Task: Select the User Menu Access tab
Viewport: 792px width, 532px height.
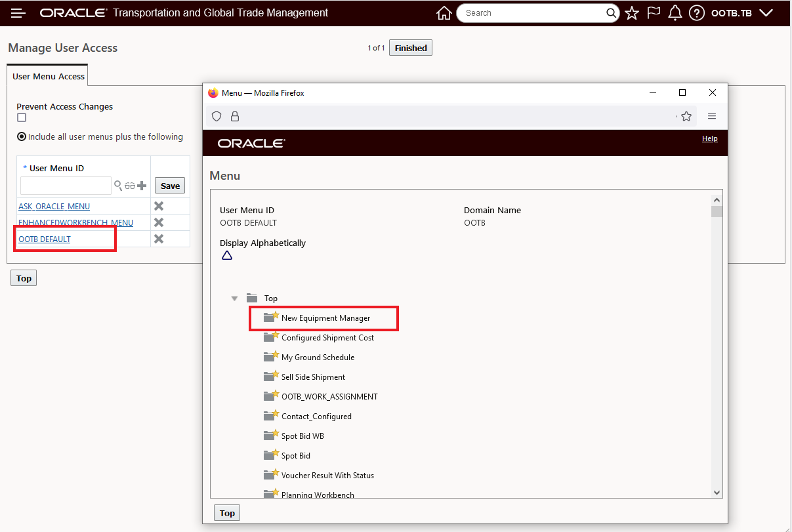Action: [49, 76]
